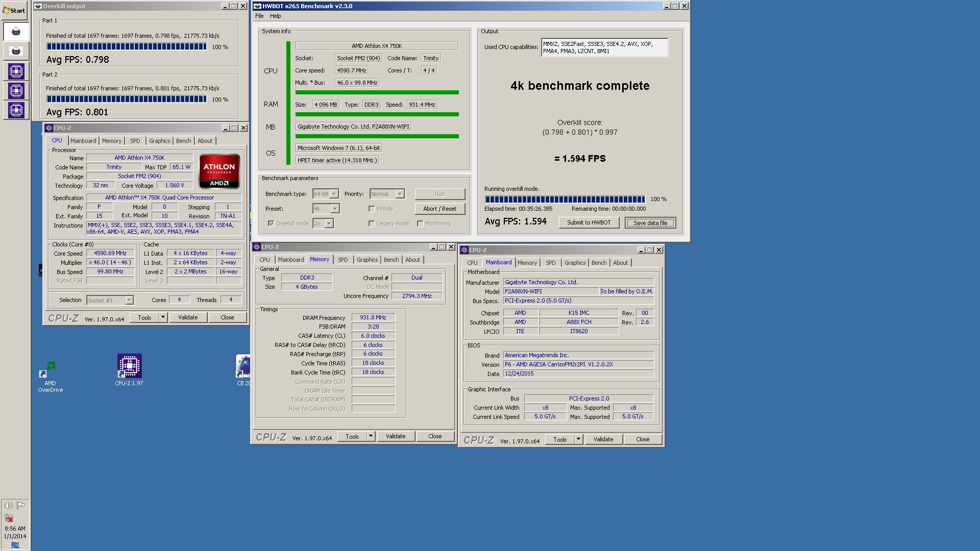Open the CPU-Z 1.97 desktop shortcut
Screen dimensions: 980x551
tap(129, 370)
